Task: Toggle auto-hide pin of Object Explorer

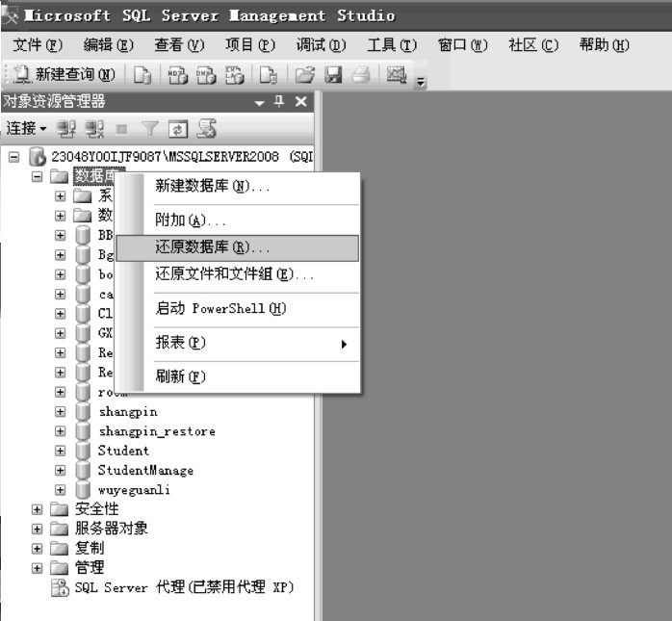Action: (x=279, y=101)
